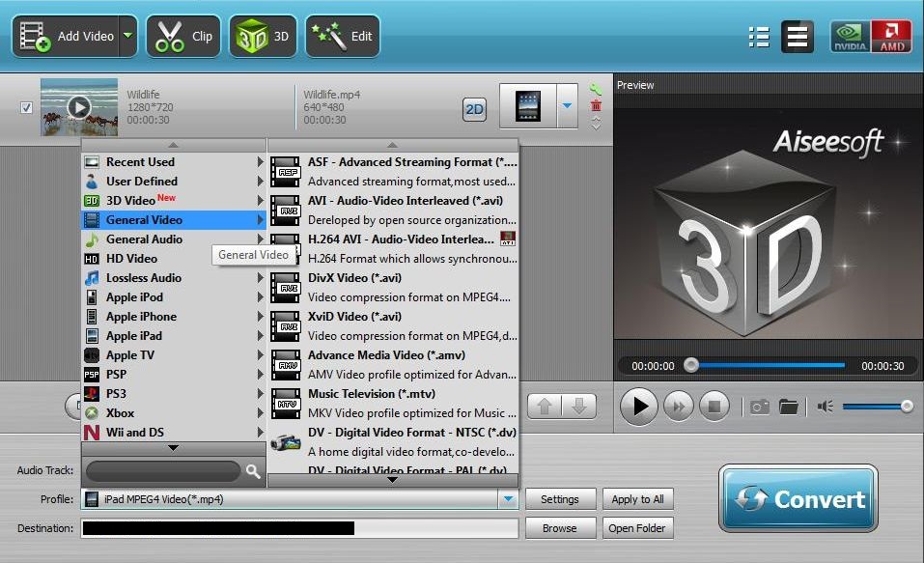This screenshot has height=563, width=924.
Task: Toggle the NVIDIA acceleration option
Action: tap(848, 36)
